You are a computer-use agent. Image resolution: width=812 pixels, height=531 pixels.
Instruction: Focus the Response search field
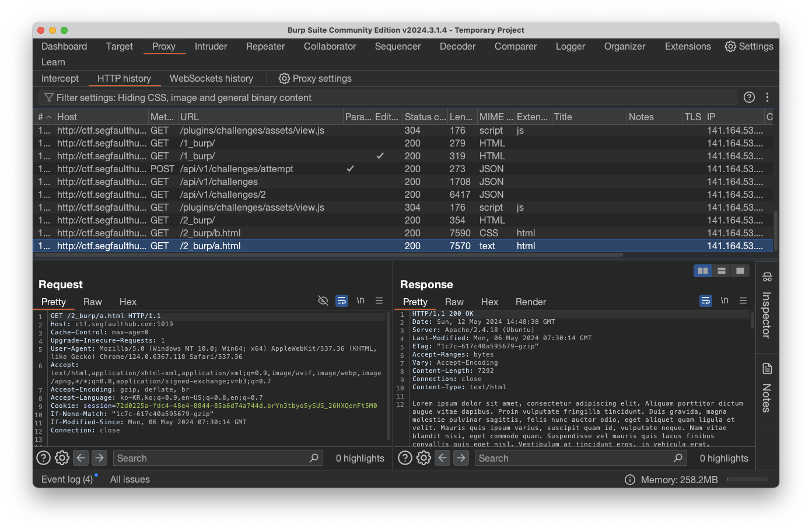[581, 458]
